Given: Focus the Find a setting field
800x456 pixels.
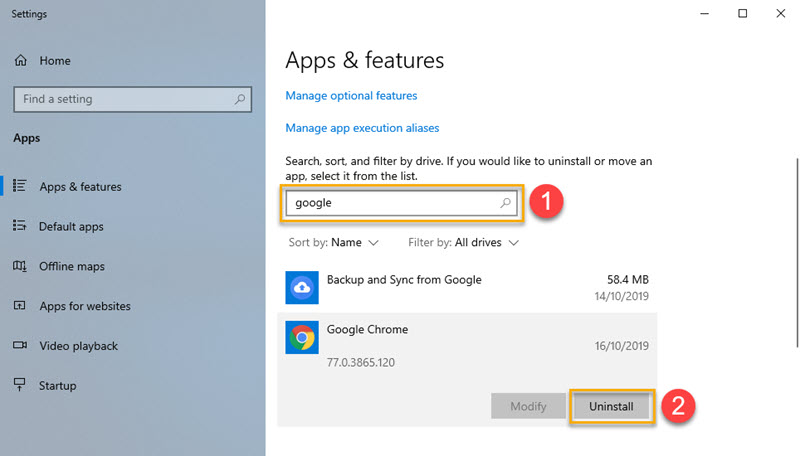Looking at the screenshot, I should [133, 99].
